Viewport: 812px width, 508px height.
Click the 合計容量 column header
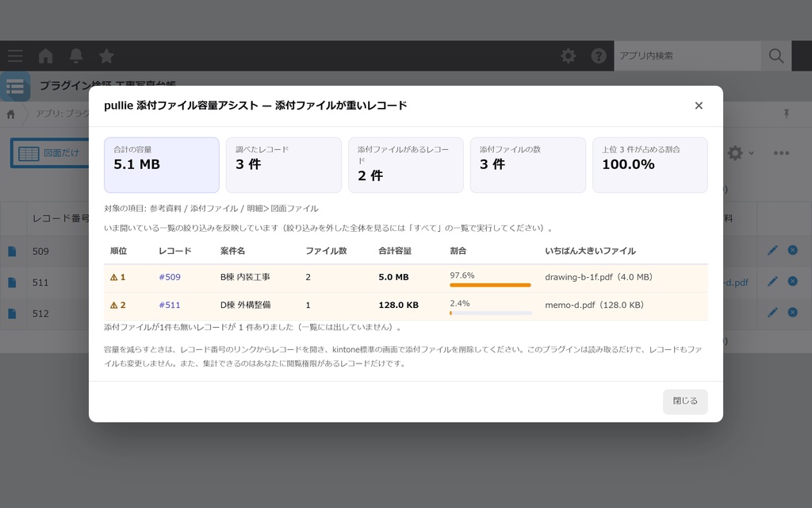coord(395,251)
